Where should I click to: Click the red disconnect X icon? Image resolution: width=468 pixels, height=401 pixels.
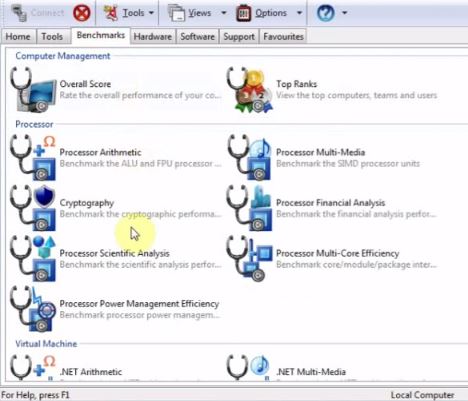[x=82, y=13]
